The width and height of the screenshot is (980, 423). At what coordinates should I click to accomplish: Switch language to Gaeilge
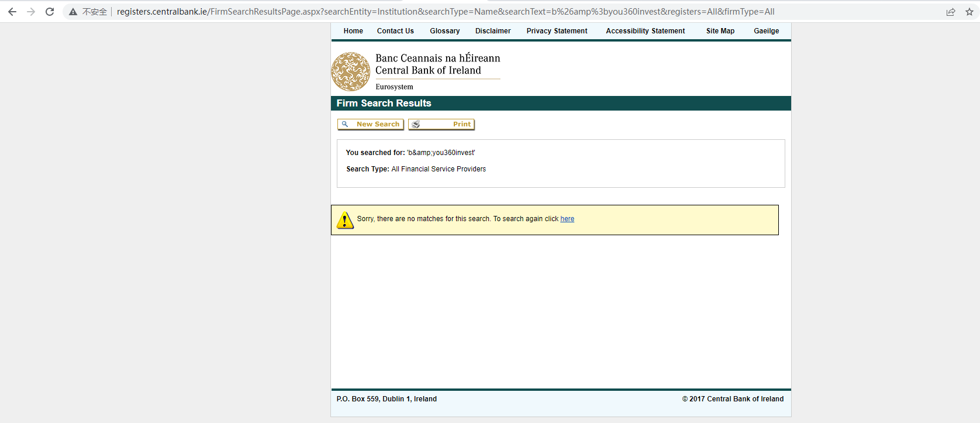767,31
